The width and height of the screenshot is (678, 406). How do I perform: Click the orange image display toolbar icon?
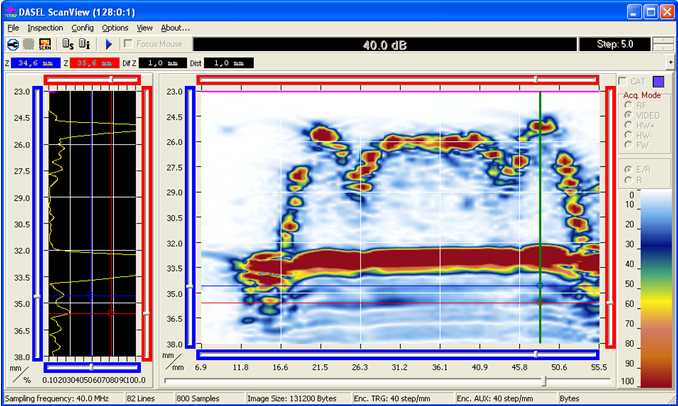(46, 45)
